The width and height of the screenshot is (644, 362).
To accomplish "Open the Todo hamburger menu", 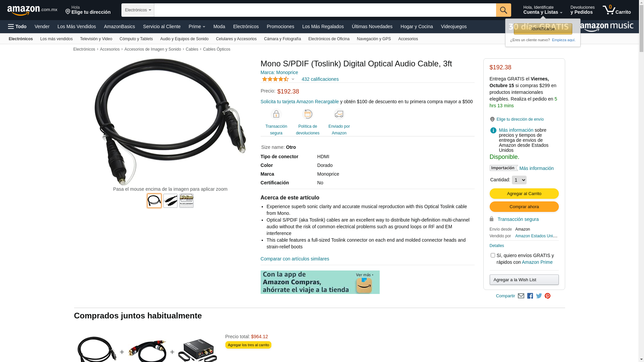I will (17, 26).
